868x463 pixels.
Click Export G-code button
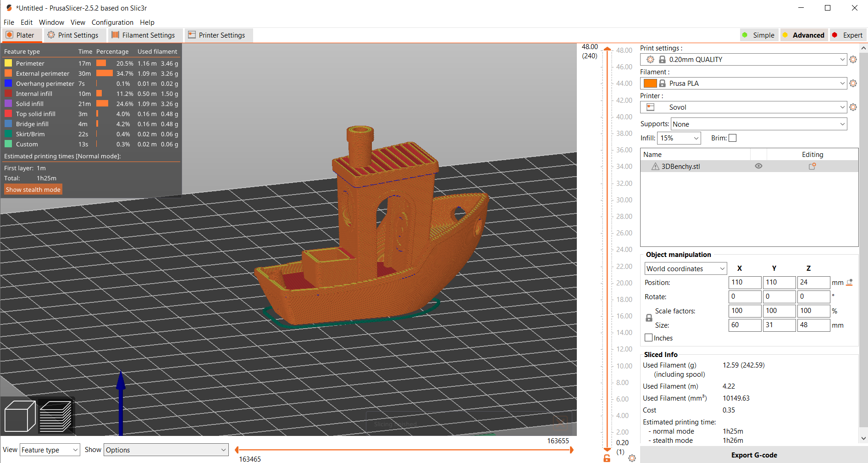click(754, 455)
